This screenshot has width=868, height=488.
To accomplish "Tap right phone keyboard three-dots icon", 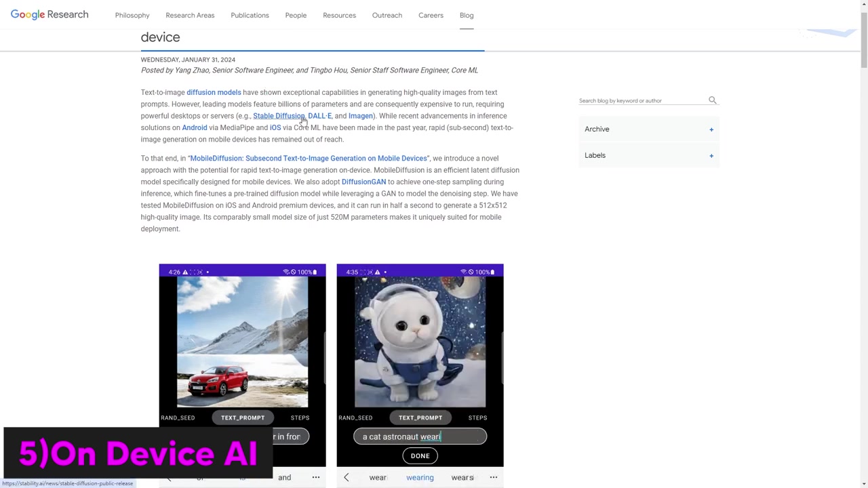I will (494, 477).
